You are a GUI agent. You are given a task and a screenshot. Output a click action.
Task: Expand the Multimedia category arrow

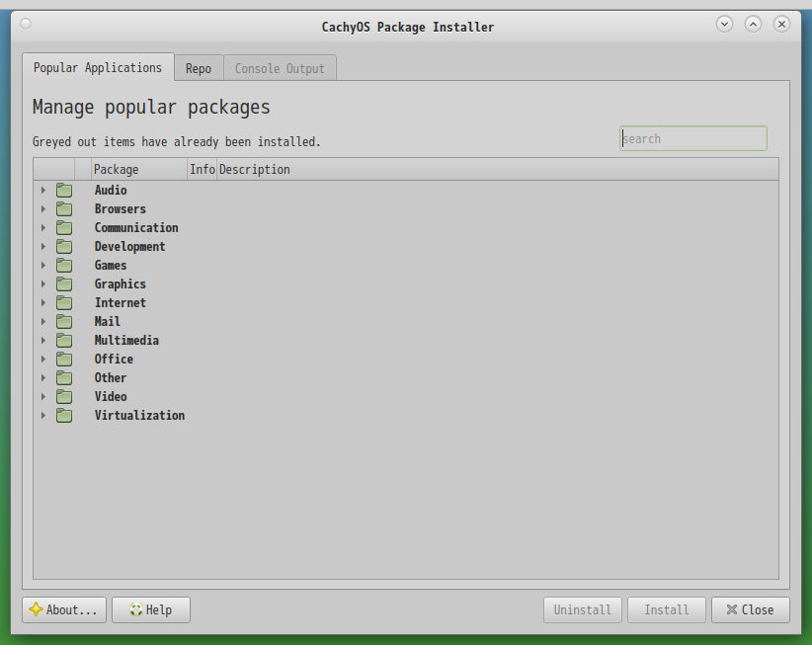click(43, 341)
